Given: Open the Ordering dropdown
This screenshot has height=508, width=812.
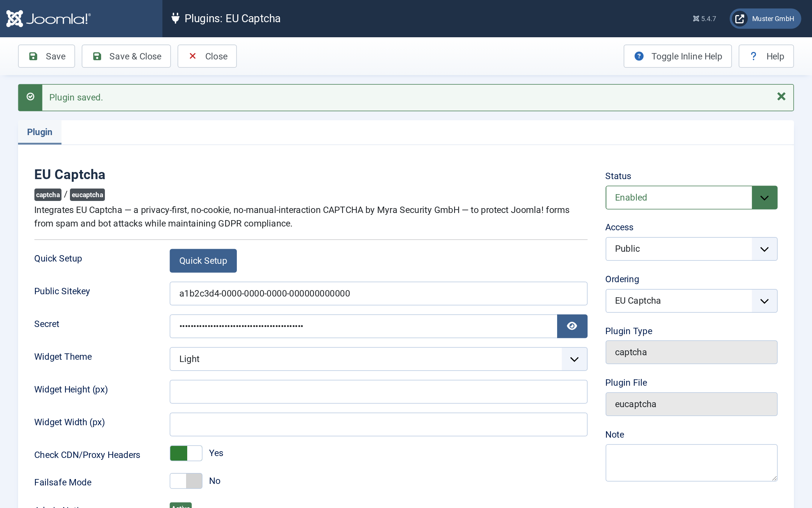Looking at the screenshot, I should (691, 301).
